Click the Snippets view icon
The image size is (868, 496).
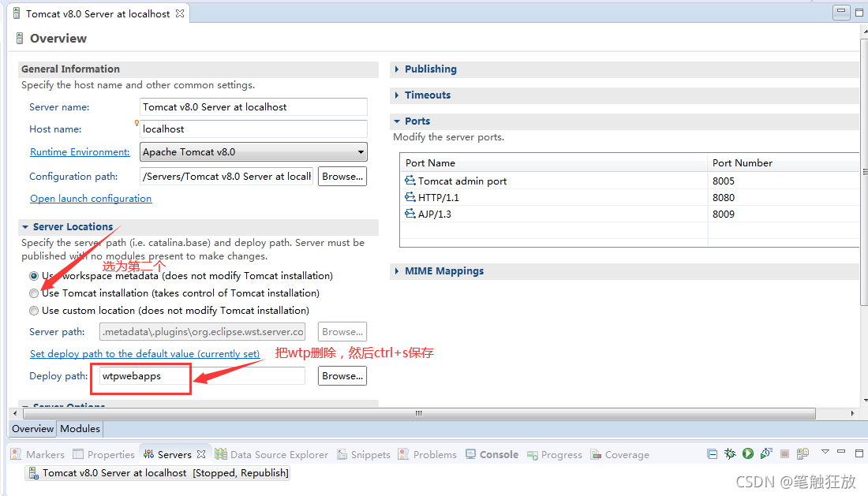coord(342,454)
